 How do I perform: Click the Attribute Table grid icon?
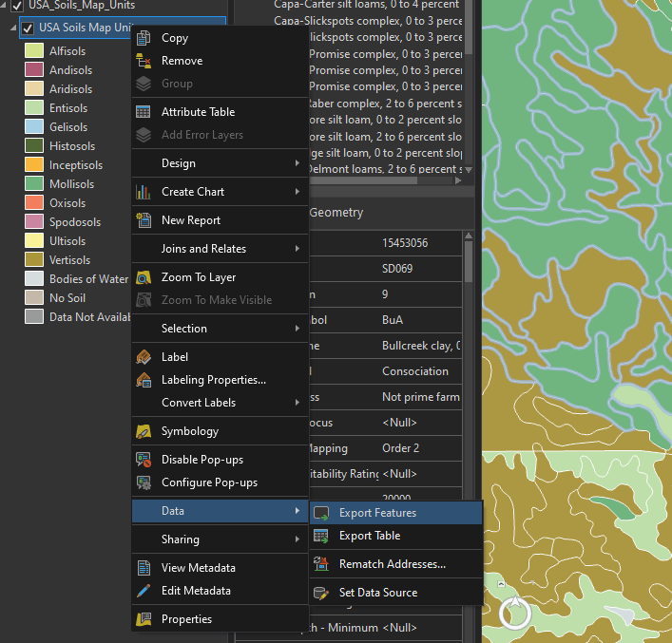pos(144,112)
